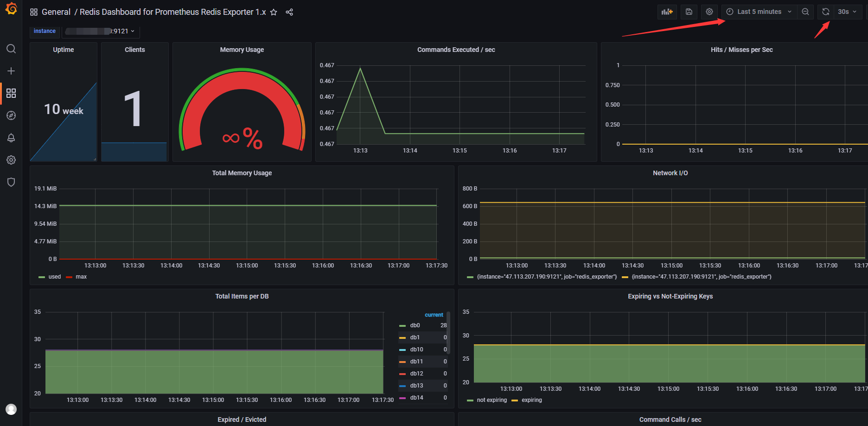This screenshot has width=868, height=426.
Task: Click the save dashboard icon
Action: pyautogui.click(x=689, y=12)
